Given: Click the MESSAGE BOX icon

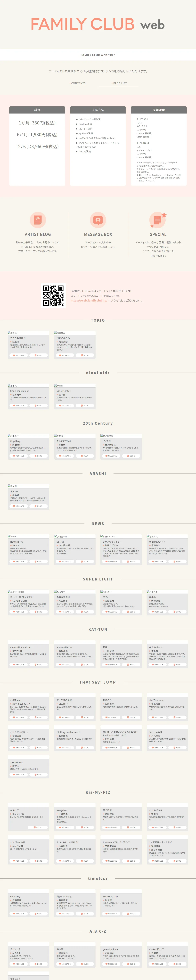Looking at the screenshot, I should point(98,220).
